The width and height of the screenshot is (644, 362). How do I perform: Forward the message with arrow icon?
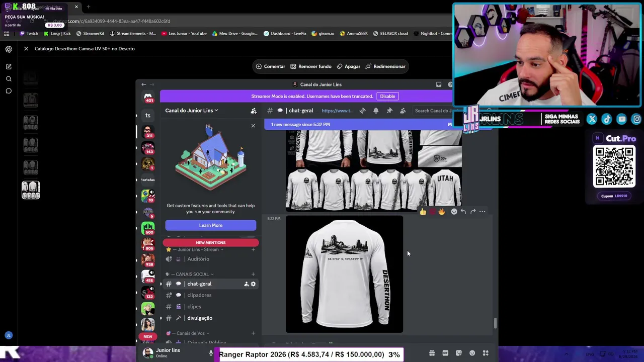(x=473, y=212)
